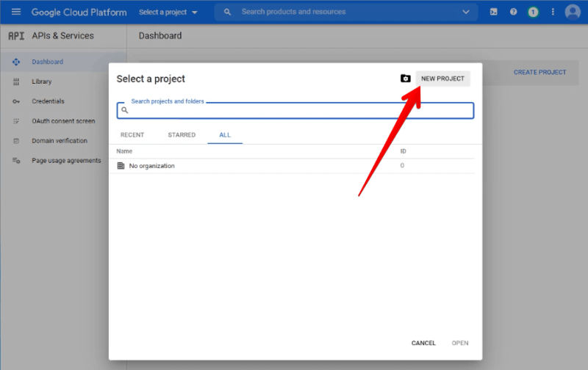The image size is (588, 370).
Task: Click the top search products and resources field
Action: point(346,12)
